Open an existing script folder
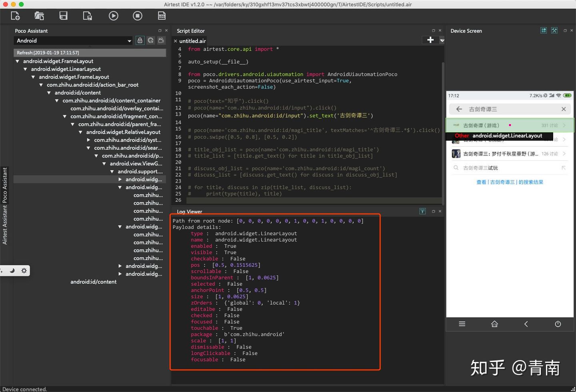The height and width of the screenshot is (392, 576). tap(39, 16)
